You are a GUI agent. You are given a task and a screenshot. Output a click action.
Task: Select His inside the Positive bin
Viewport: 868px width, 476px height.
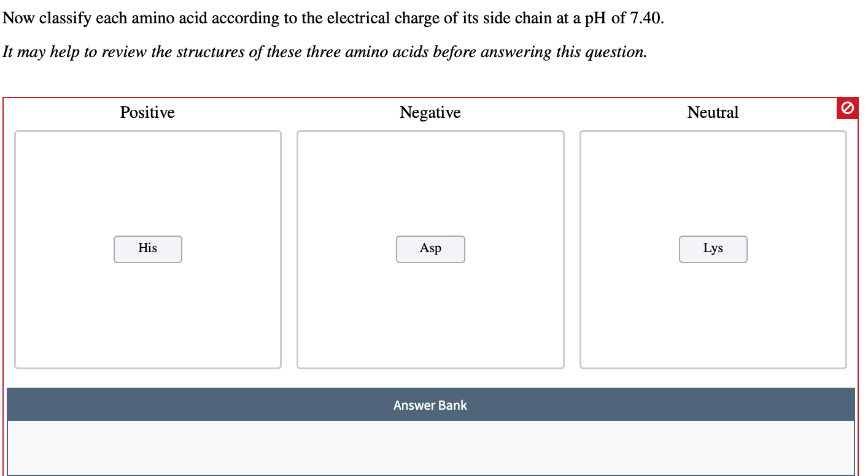(147, 249)
